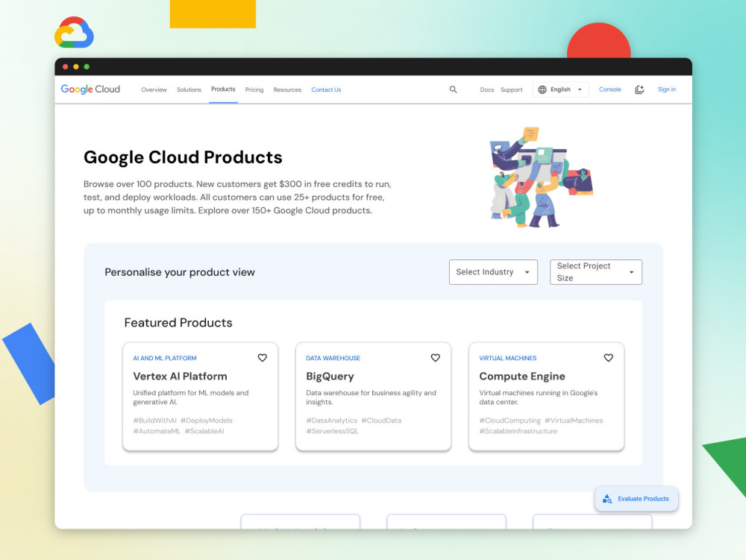Click the Personalise your product view label

(179, 272)
